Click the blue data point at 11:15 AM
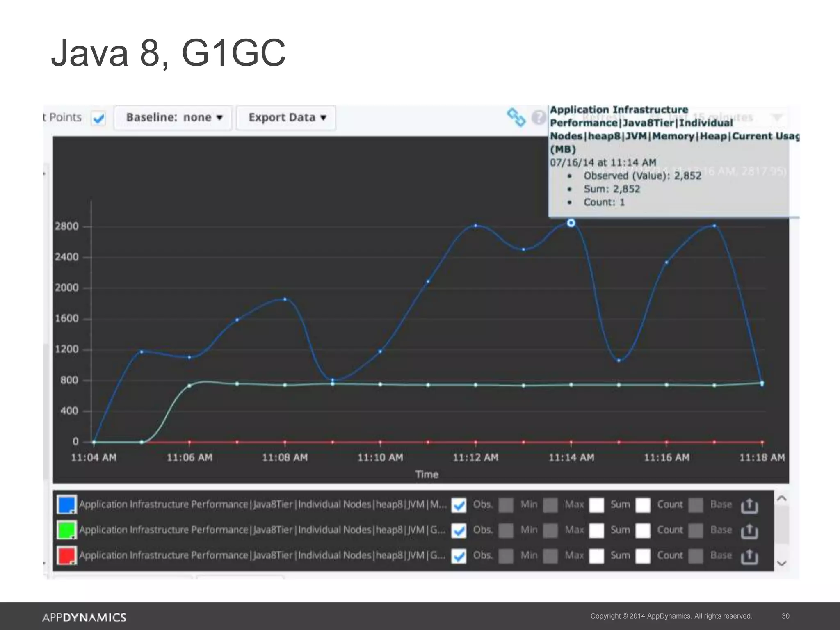Screen dimensions: 840x630 (619, 361)
